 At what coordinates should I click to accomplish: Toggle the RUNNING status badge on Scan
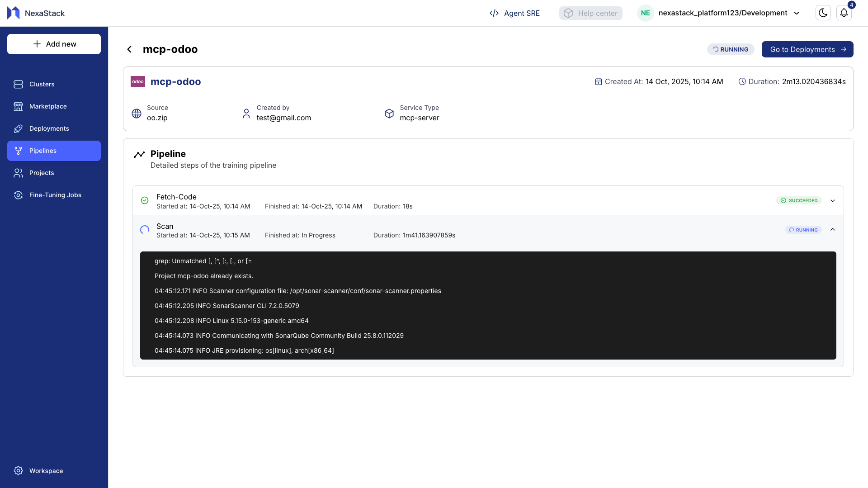pyautogui.click(x=803, y=230)
